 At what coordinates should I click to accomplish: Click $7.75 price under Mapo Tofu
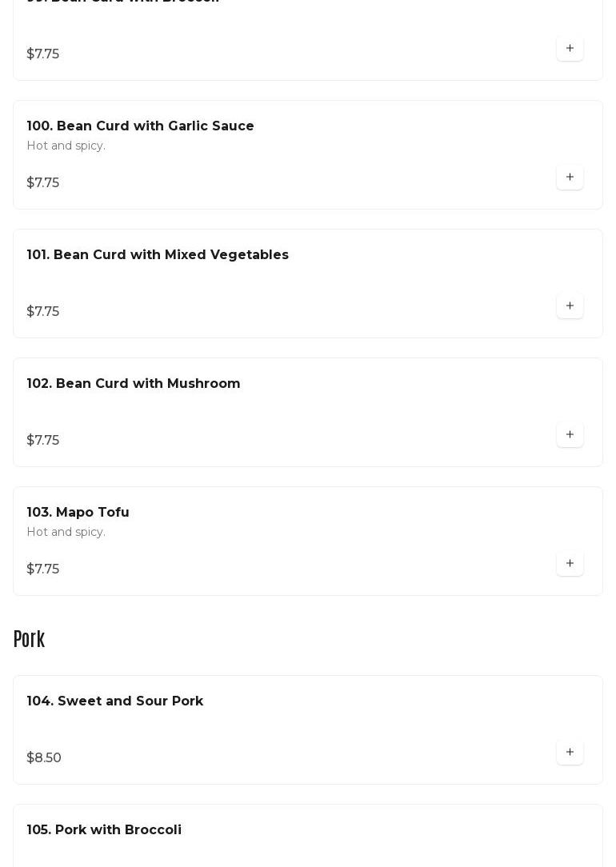[43, 569]
